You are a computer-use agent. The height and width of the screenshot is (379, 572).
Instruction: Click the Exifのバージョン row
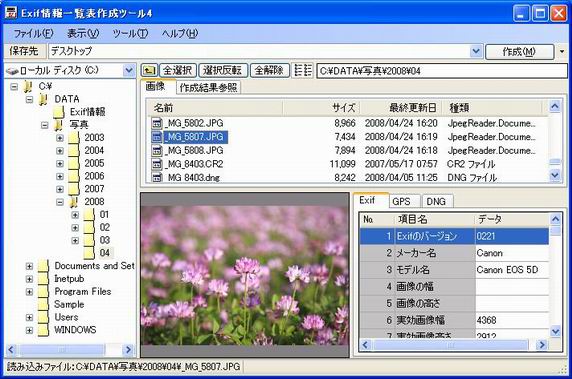454,236
